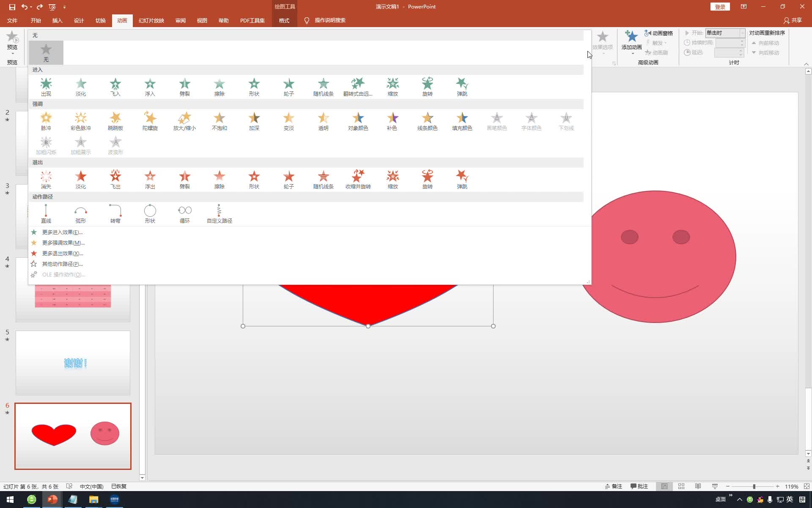
Task: Adjust the zoom slider handle
Action: [x=754, y=486]
